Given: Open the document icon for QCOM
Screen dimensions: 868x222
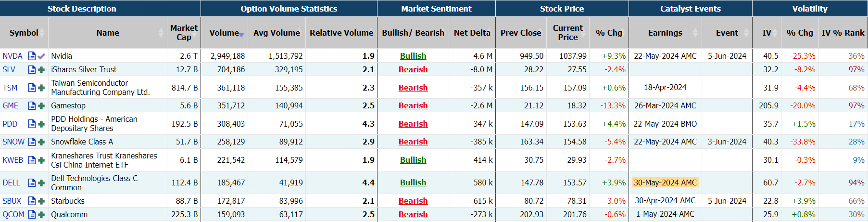Looking at the screenshot, I should pos(32,214).
